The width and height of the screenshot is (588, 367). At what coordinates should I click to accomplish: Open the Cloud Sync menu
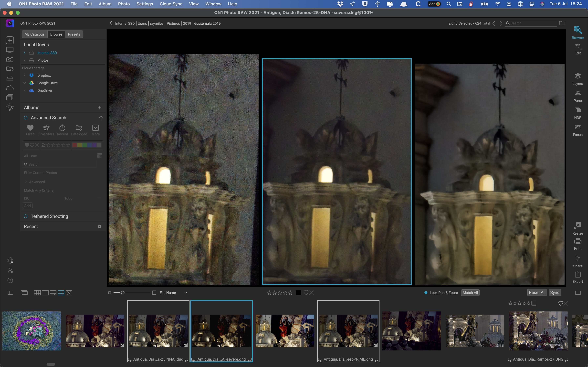tap(171, 4)
